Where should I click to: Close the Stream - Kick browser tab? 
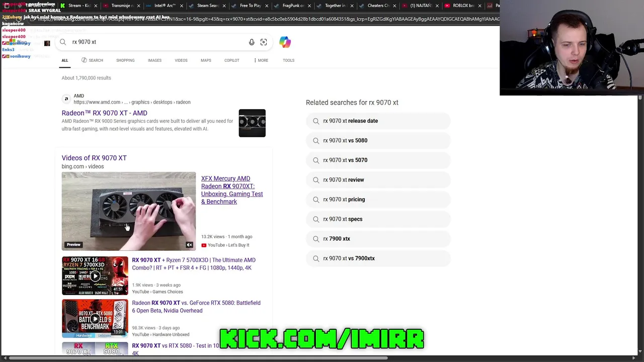pyautogui.click(x=96, y=6)
